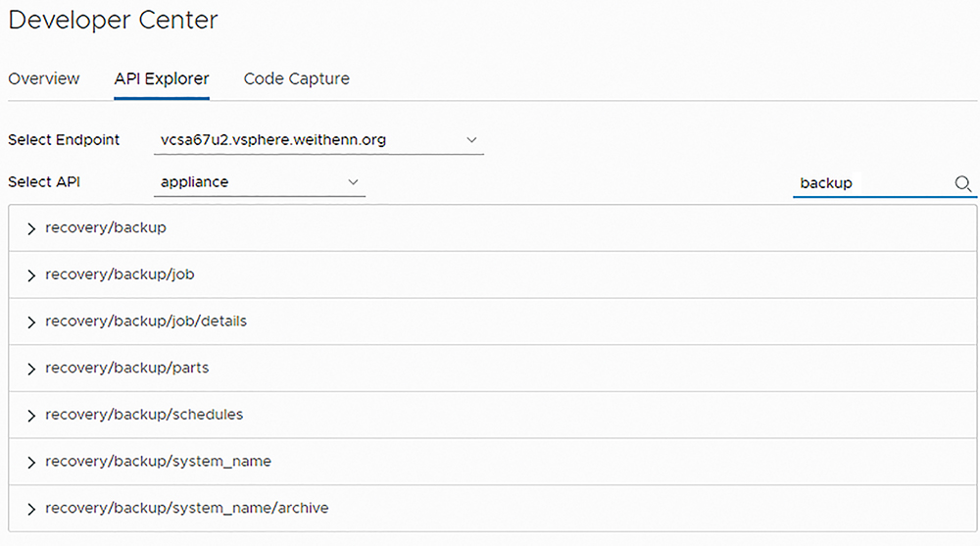
Task: Open recovery/backup/system_name/archive entry label
Action: [x=186, y=508]
